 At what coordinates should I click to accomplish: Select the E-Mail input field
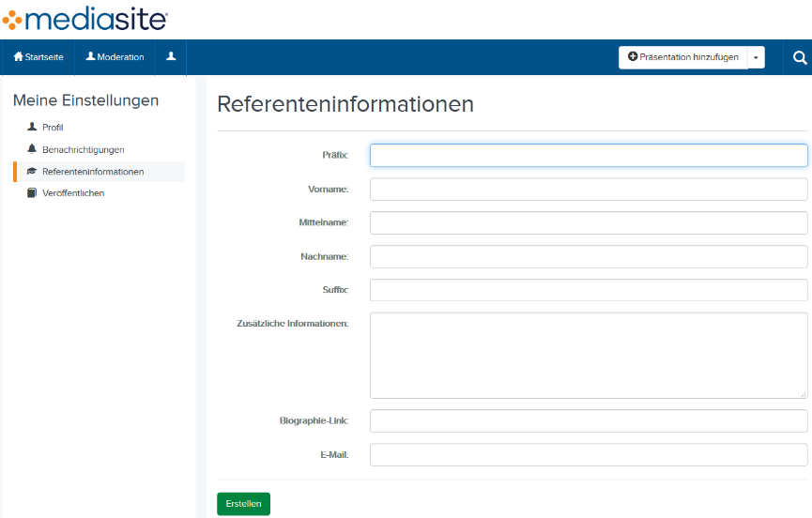click(x=589, y=455)
